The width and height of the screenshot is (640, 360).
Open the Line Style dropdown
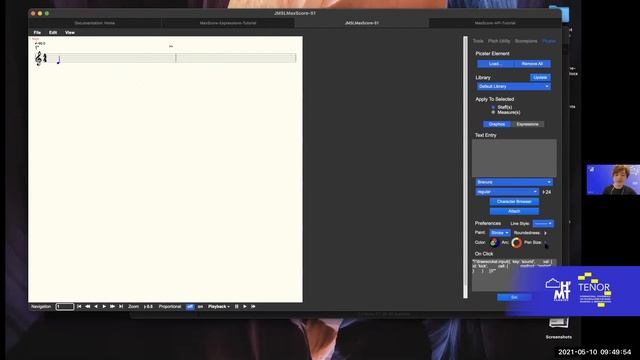[x=543, y=224]
